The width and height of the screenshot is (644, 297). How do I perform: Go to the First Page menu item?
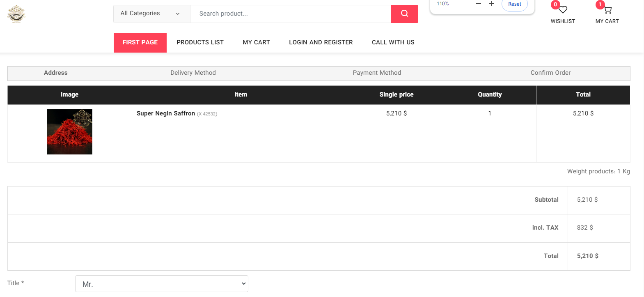[140, 42]
